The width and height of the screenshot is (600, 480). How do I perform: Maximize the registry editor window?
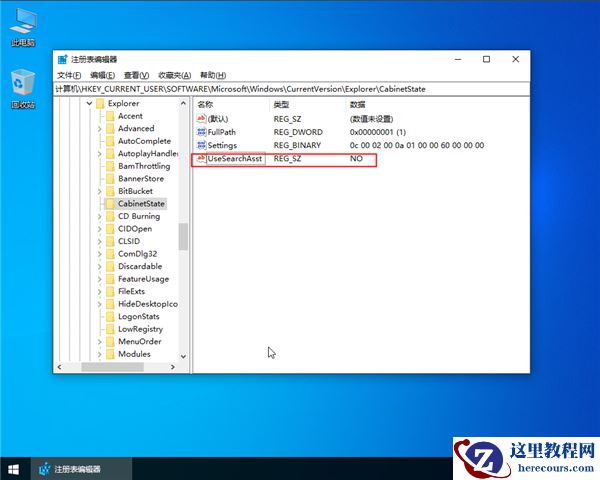click(x=486, y=59)
